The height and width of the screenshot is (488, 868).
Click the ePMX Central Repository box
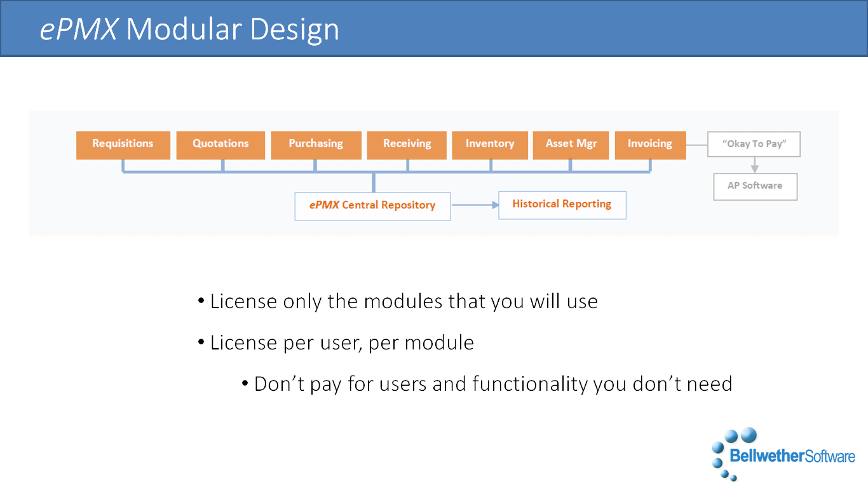point(372,206)
